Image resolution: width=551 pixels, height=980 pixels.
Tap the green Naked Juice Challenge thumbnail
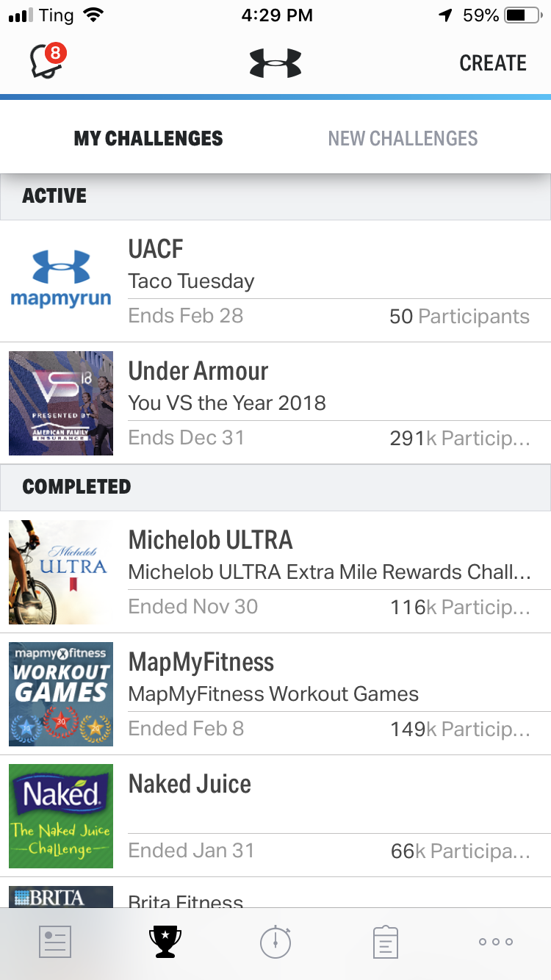tap(61, 815)
